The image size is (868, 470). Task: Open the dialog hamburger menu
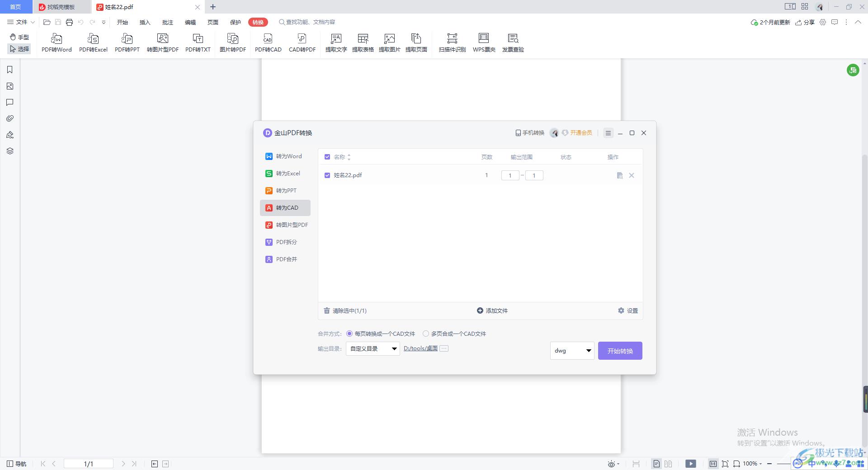tap(608, 133)
